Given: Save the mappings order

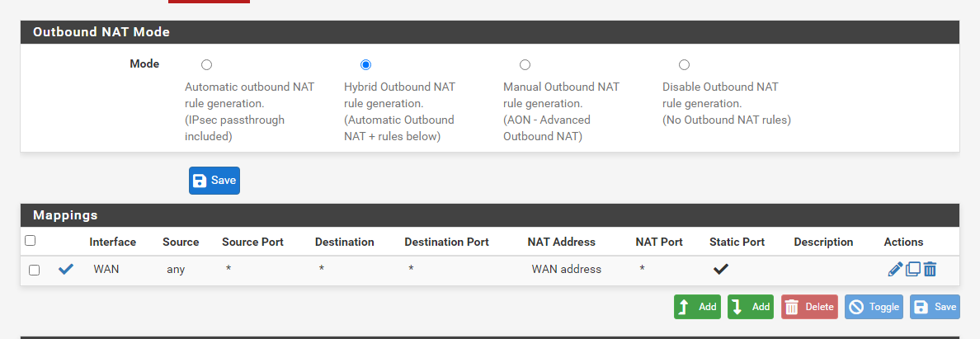Looking at the screenshot, I should (x=935, y=307).
